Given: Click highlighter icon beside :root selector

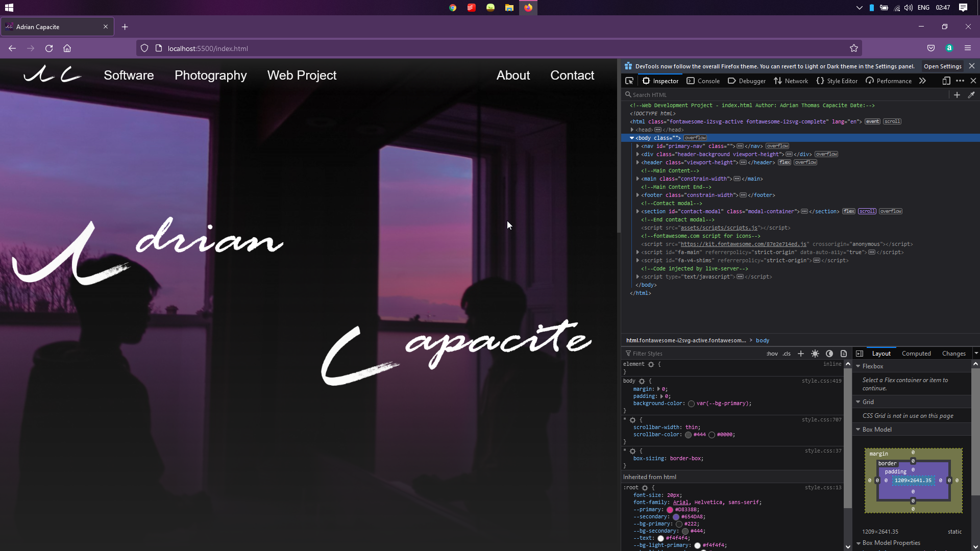Looking at the screenshot, I should (645, 488).
